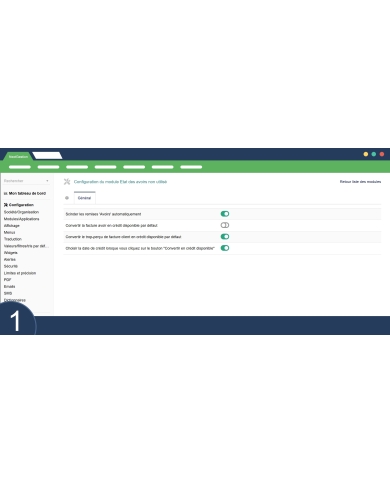
Task: Click the 'Configuration du module Etat des avoirs' title
Action: point(120,182)
